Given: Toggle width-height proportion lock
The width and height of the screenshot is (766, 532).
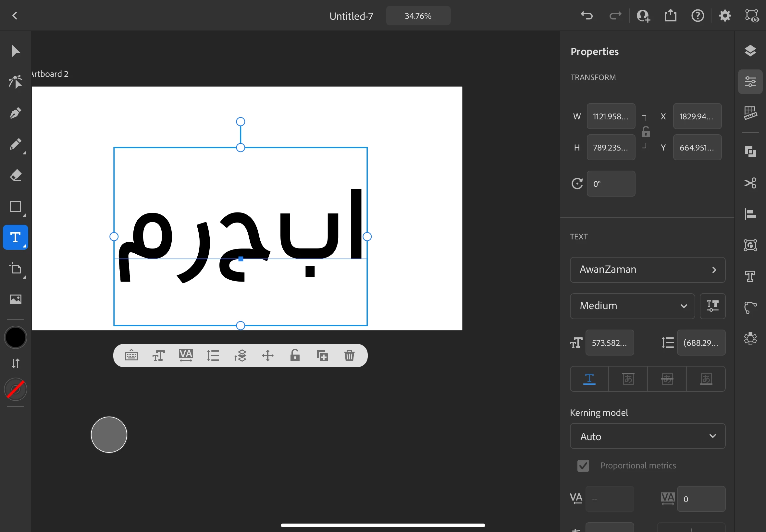Looking at the screenshot, I should (646, 132).
